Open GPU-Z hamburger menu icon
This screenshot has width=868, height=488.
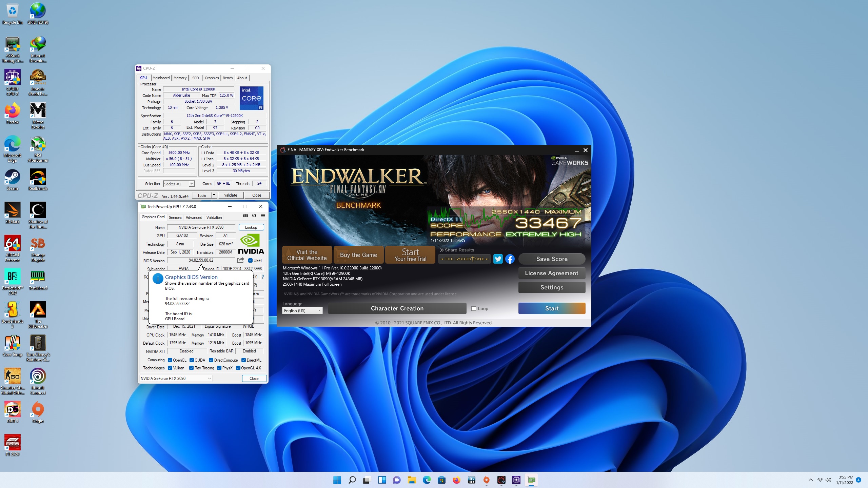tap(263, 216)
